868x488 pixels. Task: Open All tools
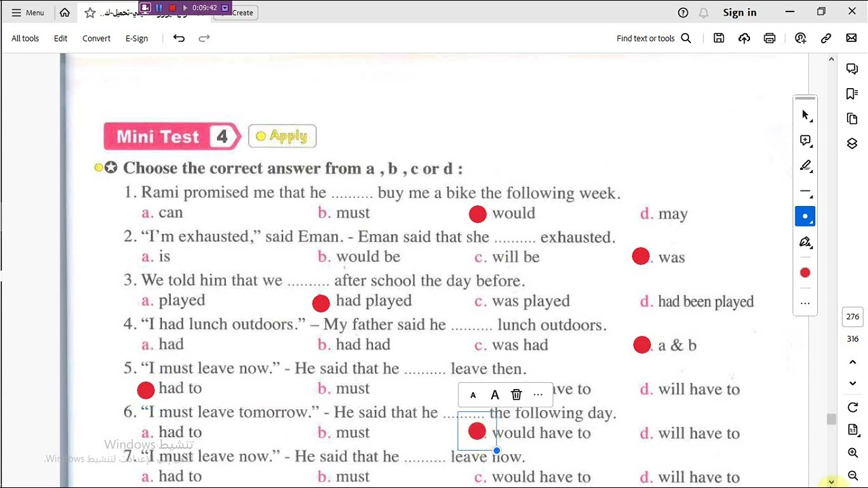tap(25, 39)
